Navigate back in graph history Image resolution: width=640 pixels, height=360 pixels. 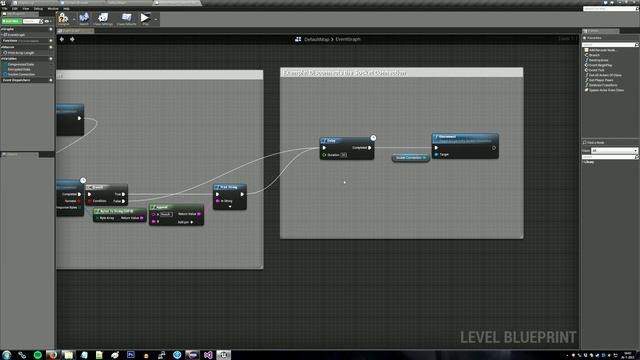pyautogui.click(x=62, y=39)
